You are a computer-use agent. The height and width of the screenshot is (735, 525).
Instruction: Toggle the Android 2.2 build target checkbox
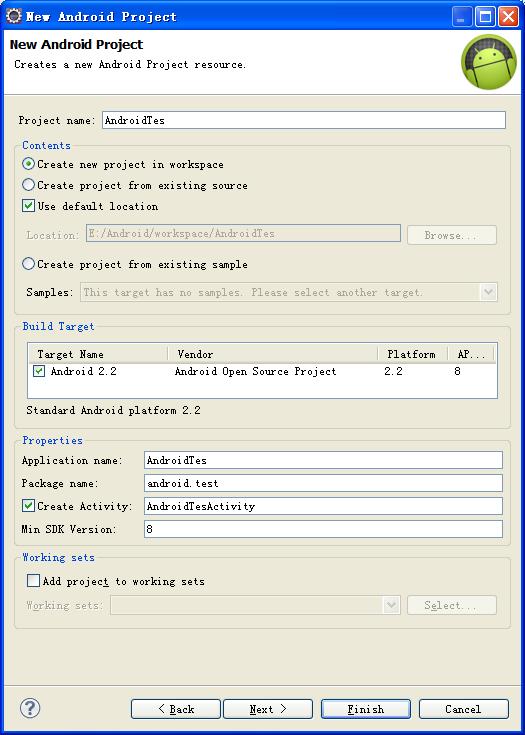[x=39, y=371]
